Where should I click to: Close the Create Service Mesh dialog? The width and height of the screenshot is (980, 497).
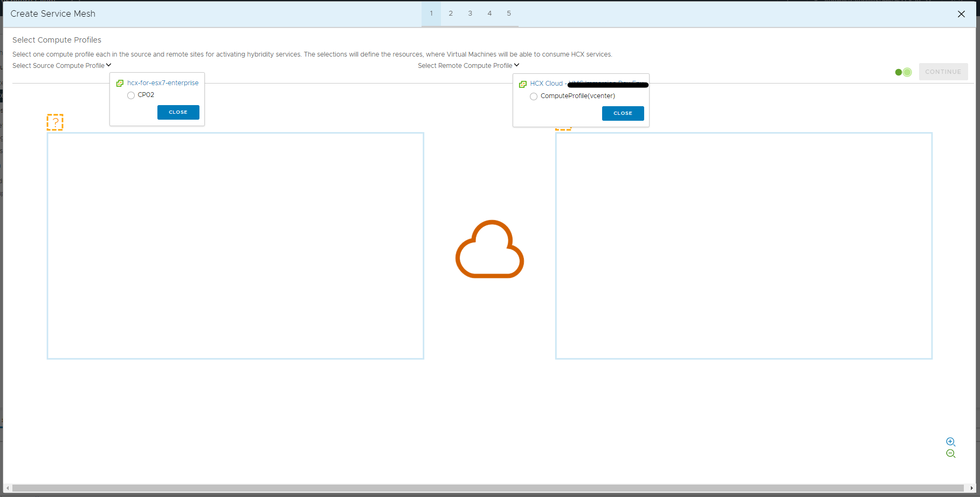pyautogui.click(x=961, y=14)
